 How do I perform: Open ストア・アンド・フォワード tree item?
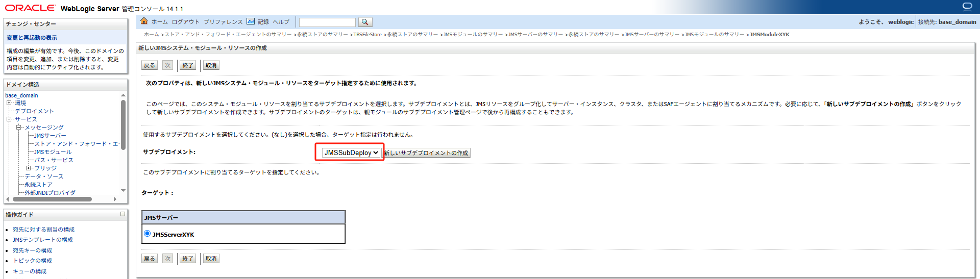click(76, 144)
